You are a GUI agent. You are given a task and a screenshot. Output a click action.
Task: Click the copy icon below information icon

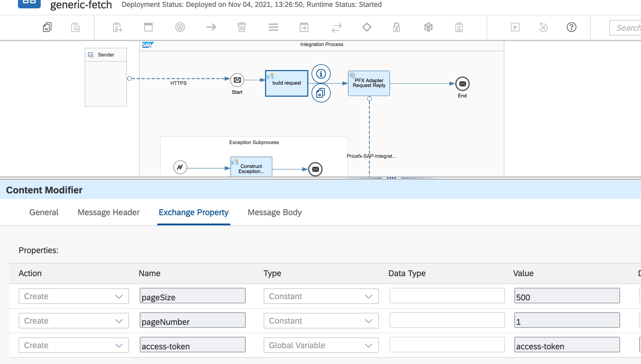pos(321,93)
